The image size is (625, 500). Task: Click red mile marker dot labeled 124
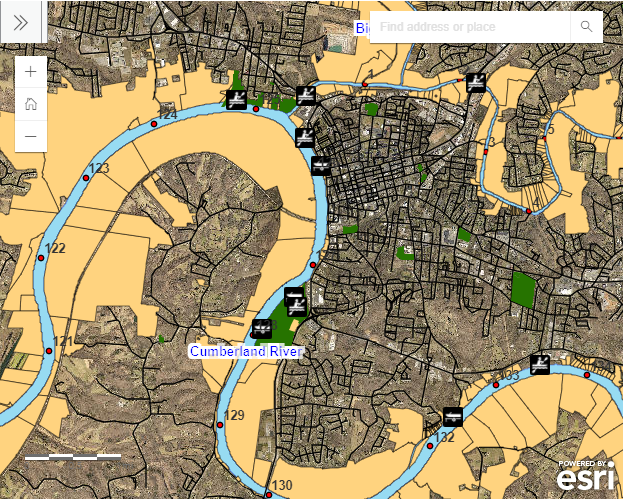[x=153, y=124]
